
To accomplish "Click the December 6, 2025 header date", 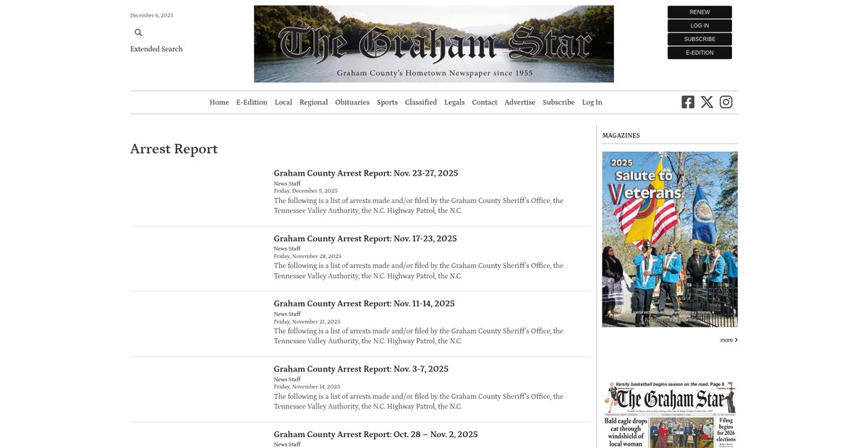I will [152, 15].
